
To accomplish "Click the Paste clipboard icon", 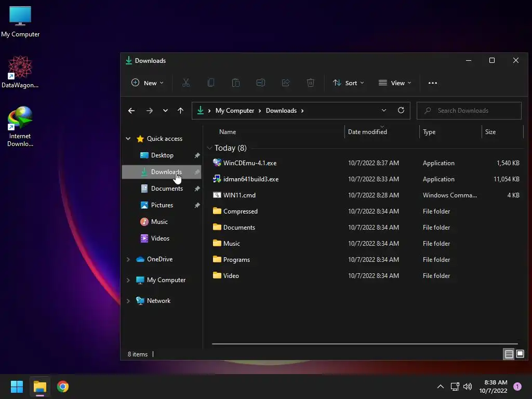I will pos(236,83).
